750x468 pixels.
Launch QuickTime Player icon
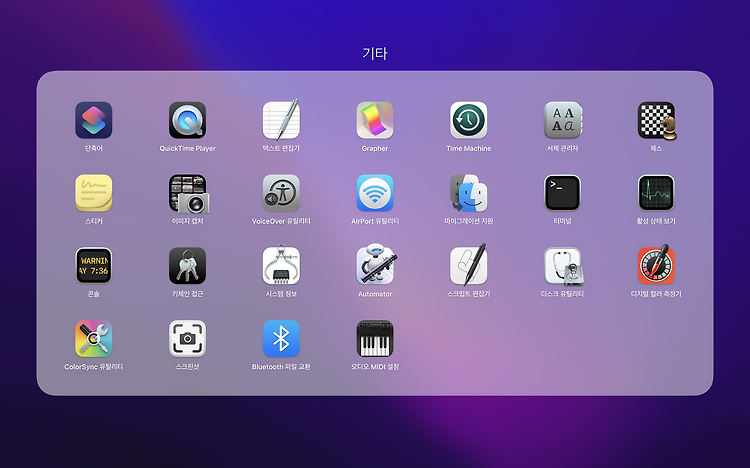188,120
